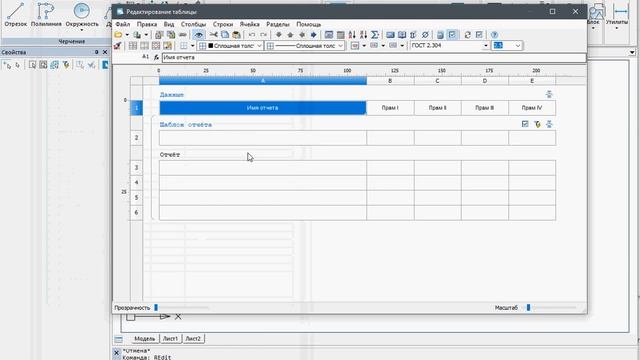Click the fx function icon
Screen dimensions: 640x360
pyautogui.click(x=156, y=58)
